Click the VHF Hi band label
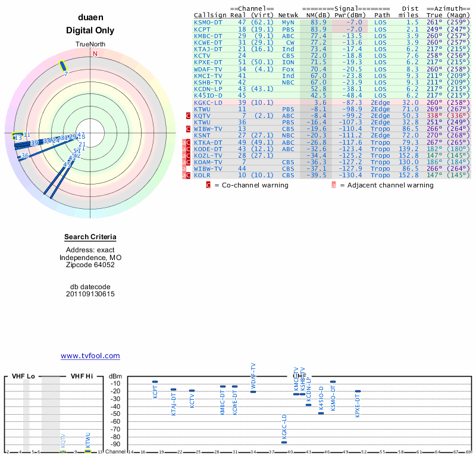The width and height of the screenshot is (476, 457). (82, 376)
